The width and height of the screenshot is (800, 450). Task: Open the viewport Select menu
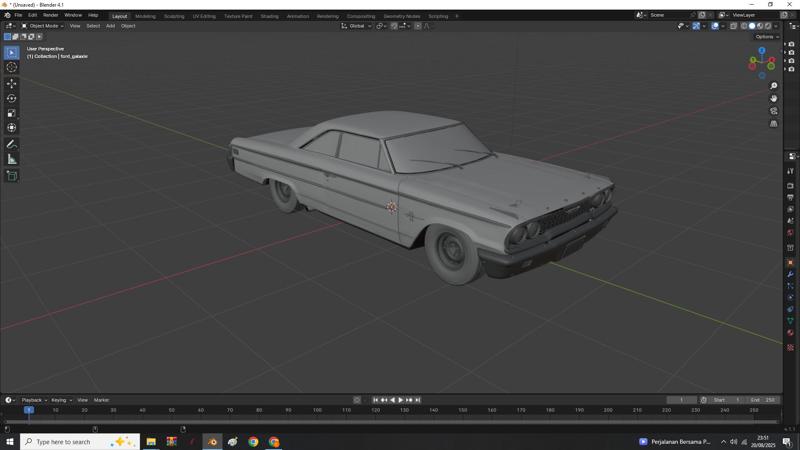coord(93,26)
